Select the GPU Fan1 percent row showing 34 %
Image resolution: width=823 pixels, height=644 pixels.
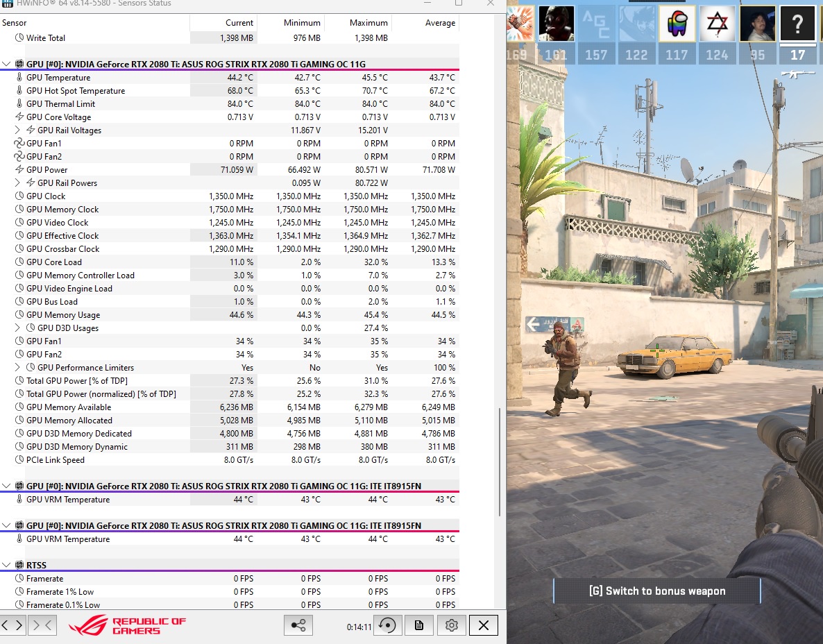tap(230, 341)
